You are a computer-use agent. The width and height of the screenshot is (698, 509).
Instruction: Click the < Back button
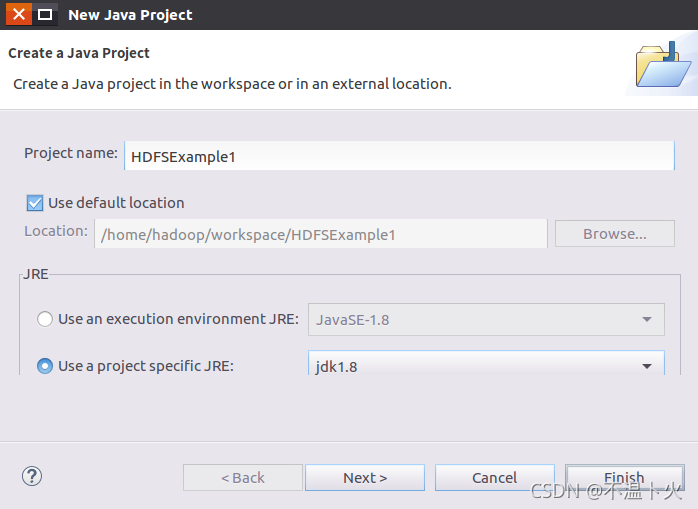coord(243,477)
